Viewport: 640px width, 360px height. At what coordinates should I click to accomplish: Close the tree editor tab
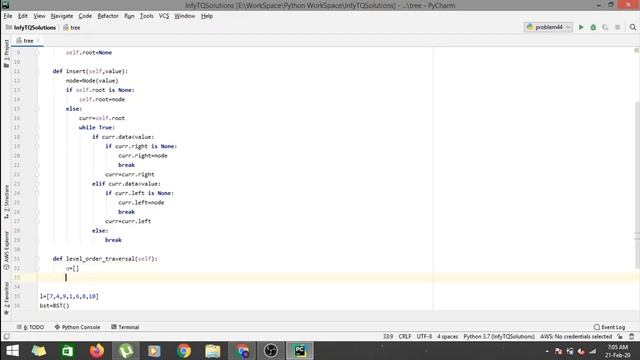tap(38, 41)
